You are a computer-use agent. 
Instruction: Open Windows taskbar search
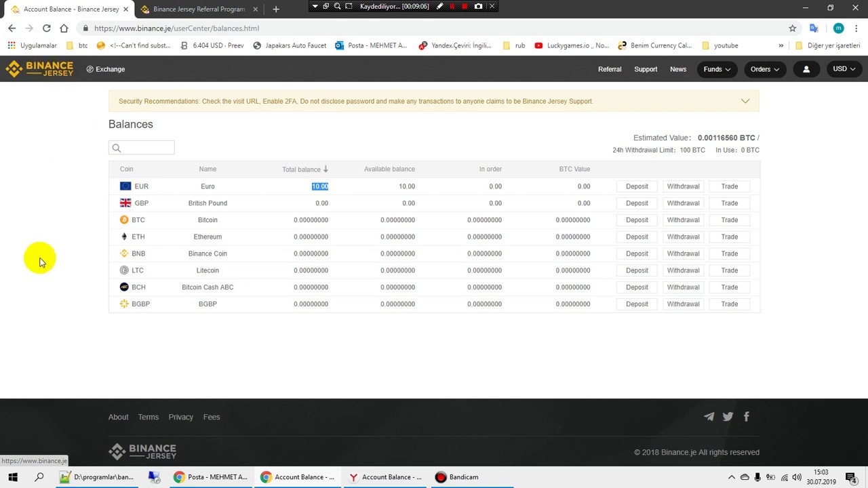point(39,477)
